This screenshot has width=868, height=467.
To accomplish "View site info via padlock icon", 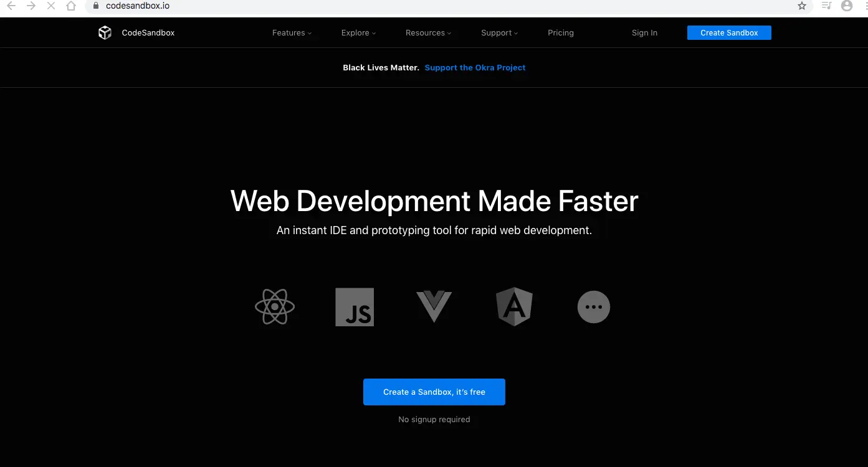I will (x=95, y=6).
